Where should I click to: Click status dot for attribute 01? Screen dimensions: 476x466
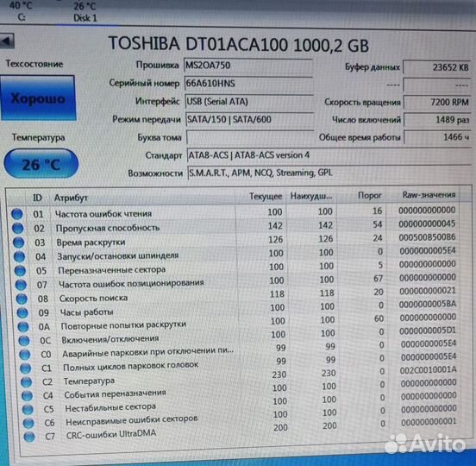pyautogui.click(x=17, y=214)
